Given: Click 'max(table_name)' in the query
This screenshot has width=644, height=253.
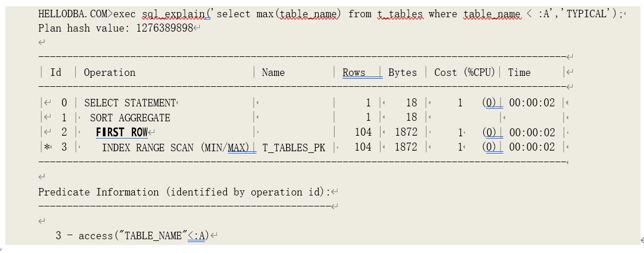Looking at the screenshot, I should 298,14.
